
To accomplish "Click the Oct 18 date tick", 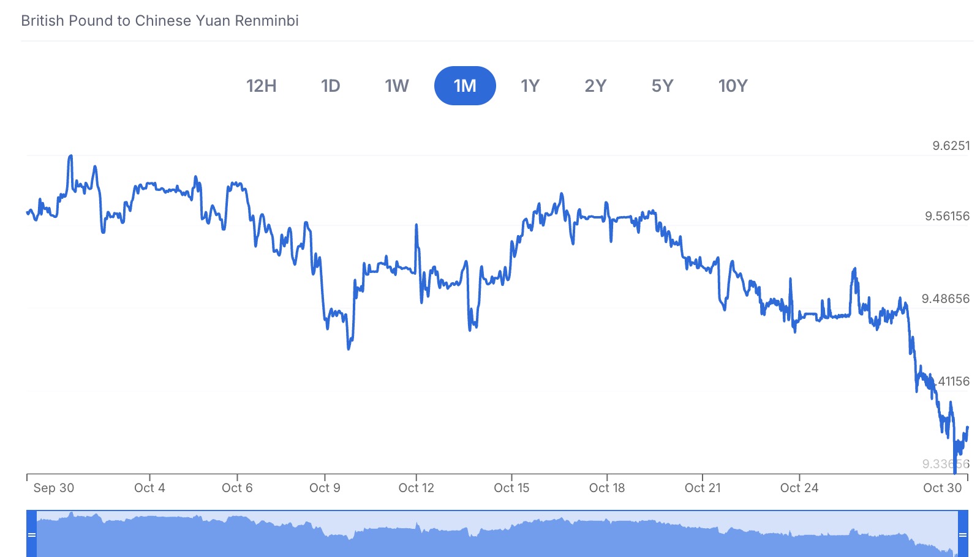I will coord(607,488).
